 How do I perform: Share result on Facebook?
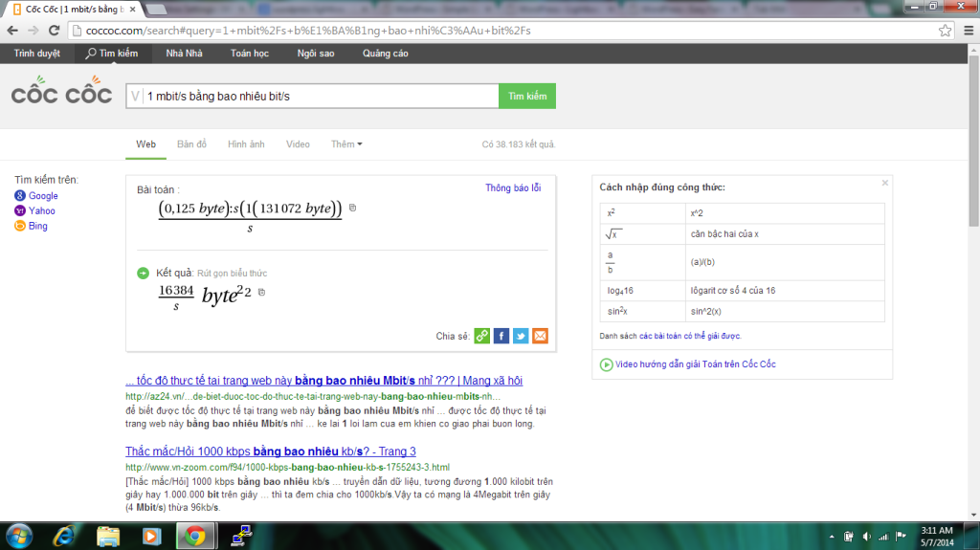(501, 336)
